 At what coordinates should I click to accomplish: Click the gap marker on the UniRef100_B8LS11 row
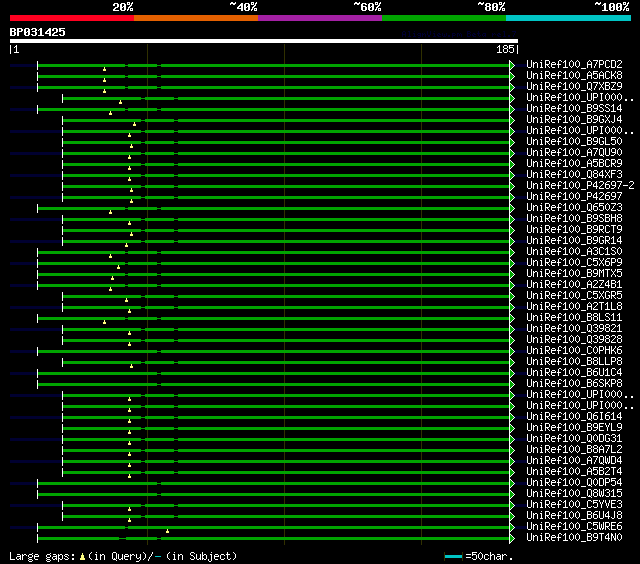pos(104,322)
